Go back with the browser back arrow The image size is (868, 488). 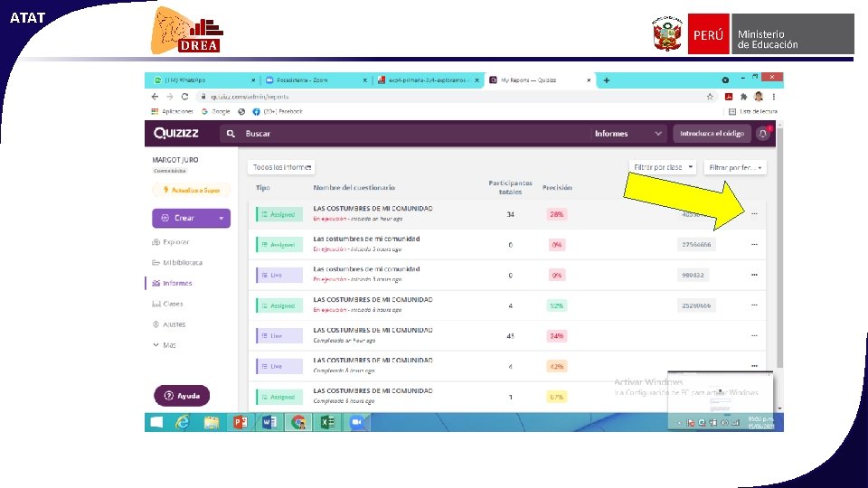point(155,97)
